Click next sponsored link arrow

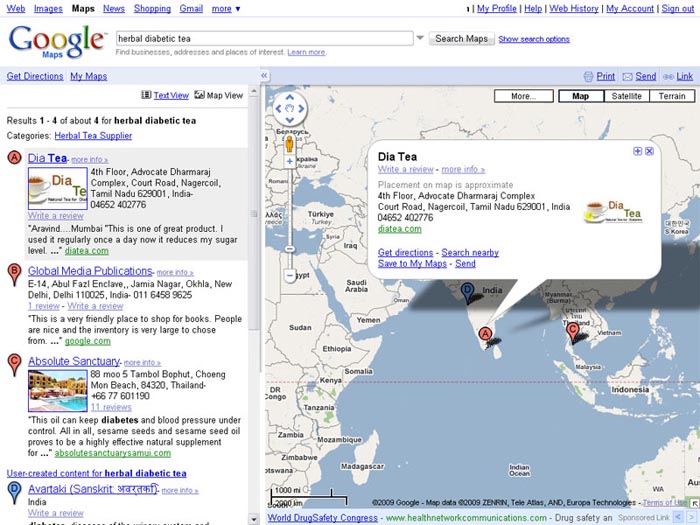tap(692, 517)
